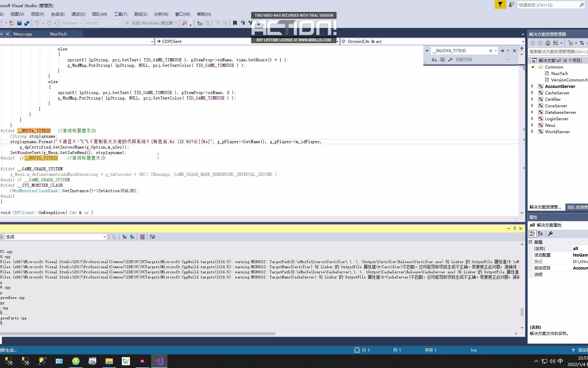Image resolution: width=588 pixels, height=368 pixels.
Task: Expand AccountServer project node
Action: coord(533,87)
